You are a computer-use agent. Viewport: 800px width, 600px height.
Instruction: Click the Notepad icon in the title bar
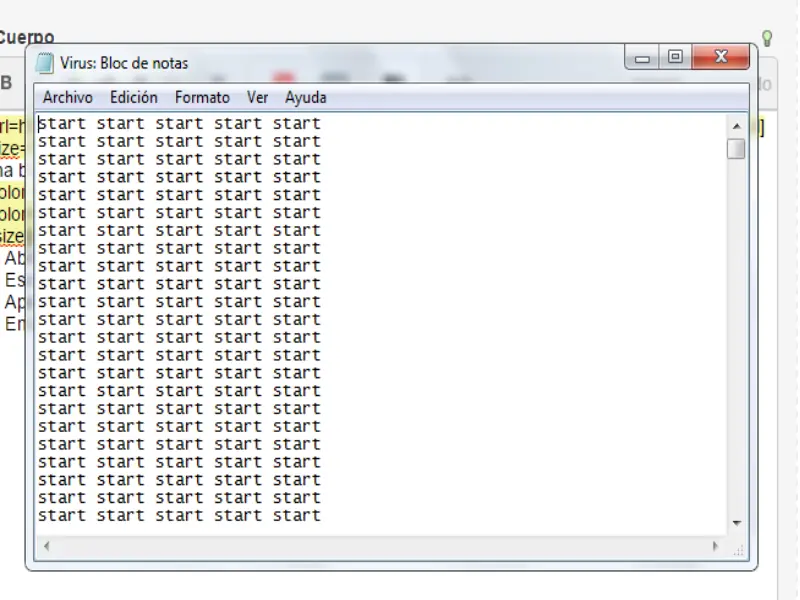click(43, 62)
